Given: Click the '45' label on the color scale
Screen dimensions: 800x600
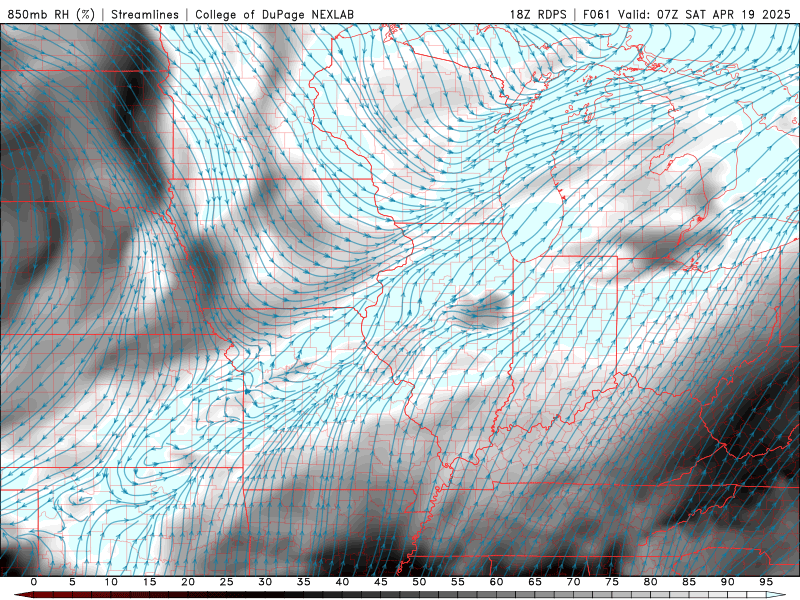Looking at the screenshot, I should click(x=381, y=582).
